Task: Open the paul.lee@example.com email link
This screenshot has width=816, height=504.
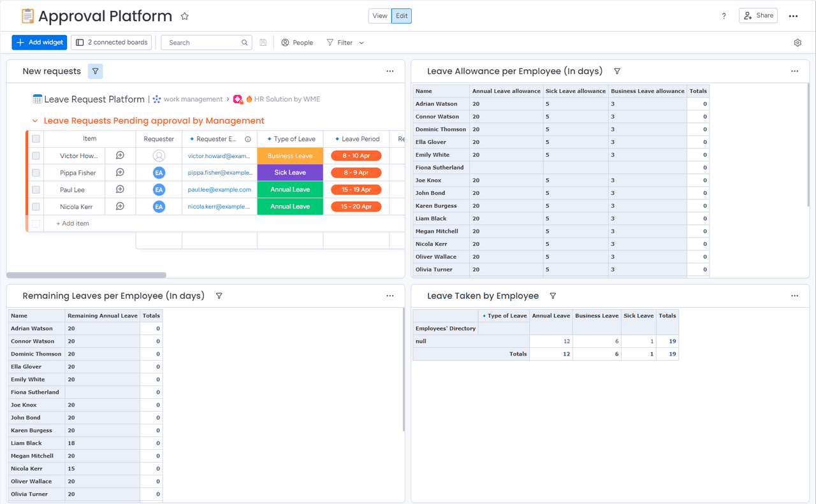Action: point(219,189)
